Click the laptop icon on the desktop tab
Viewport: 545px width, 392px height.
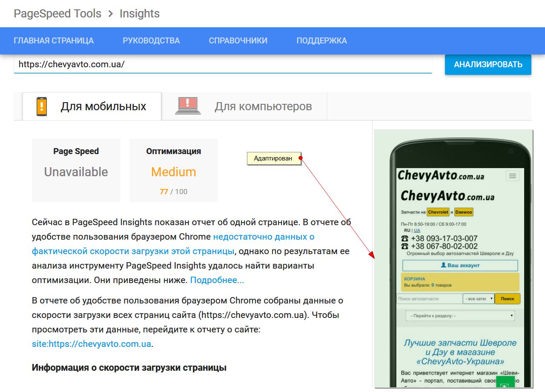188,106
